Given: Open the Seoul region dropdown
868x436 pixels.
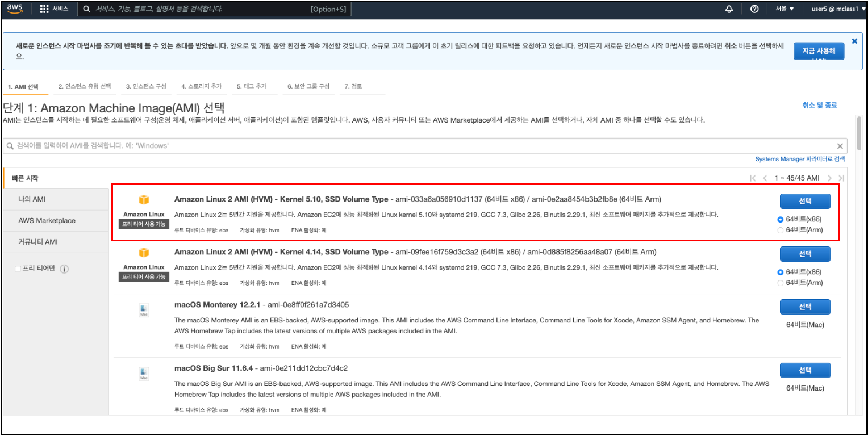Looking at the screenshot, I should 784,9.
